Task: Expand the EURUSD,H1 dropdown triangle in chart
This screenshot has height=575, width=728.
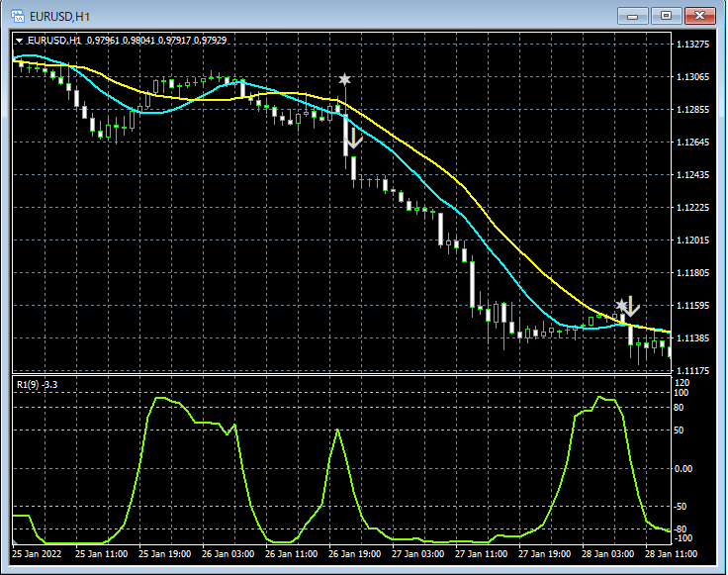Action: pos(19,41)
